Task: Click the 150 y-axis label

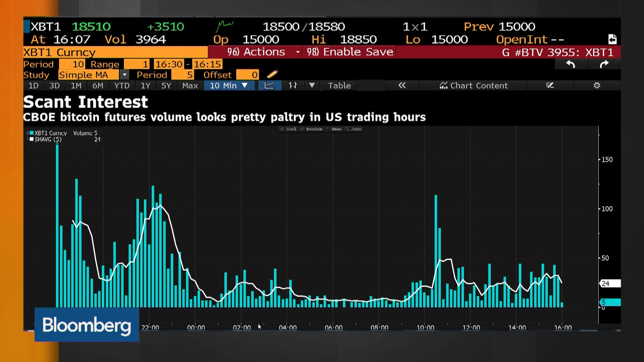Action: click(607, 160)
